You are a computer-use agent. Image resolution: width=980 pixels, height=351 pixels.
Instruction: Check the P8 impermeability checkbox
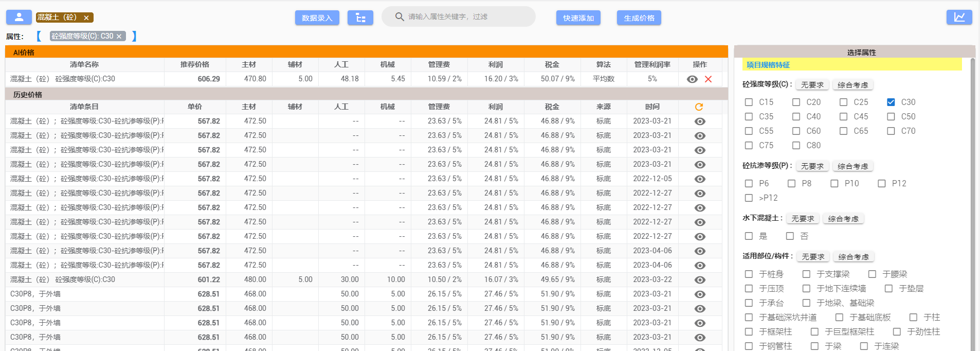(x=791, y=184)
